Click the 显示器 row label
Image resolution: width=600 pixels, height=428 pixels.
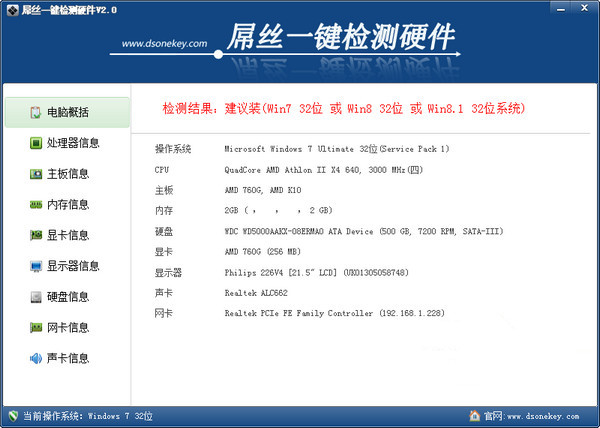tap(168, 273)
